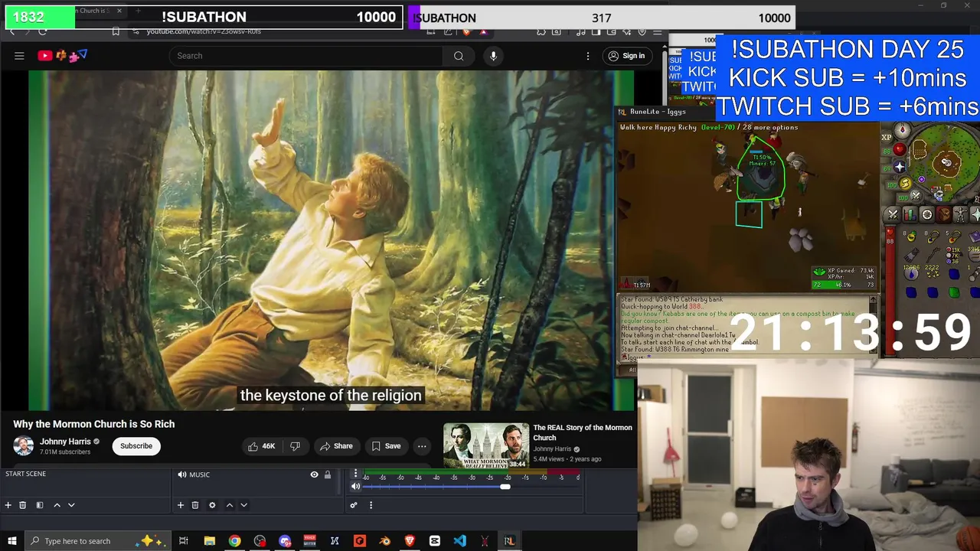Screen dimensions: 980x551
Task: Adjust the OBS audio mixer volume slider
Action: tap(505, 487)
